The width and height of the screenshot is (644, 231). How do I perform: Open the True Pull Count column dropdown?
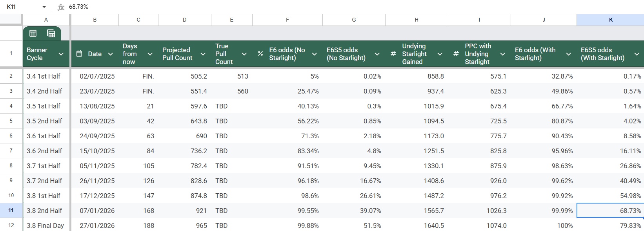(x=244, y=54)
